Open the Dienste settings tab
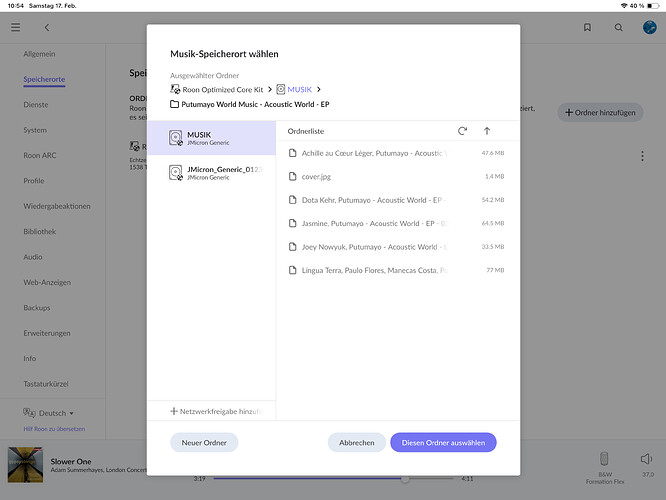The width and height of the screenshot is (666, 500). coord(36,105)
